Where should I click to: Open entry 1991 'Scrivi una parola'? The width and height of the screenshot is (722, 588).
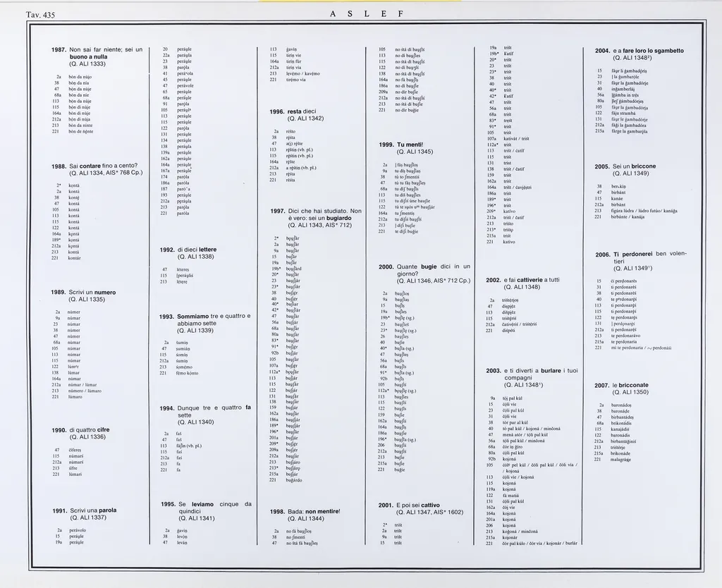pos(93,510)
